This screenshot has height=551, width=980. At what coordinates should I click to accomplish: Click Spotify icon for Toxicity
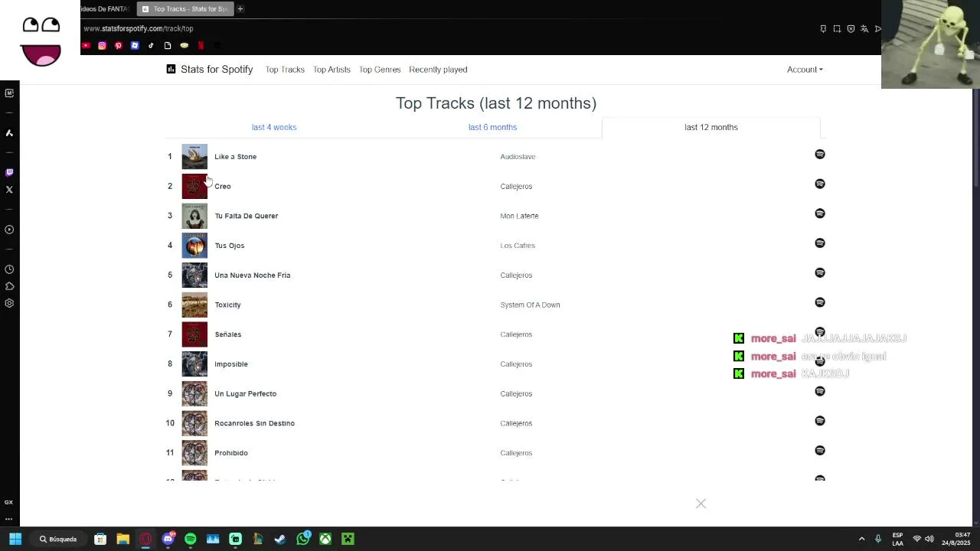point(820,302)
